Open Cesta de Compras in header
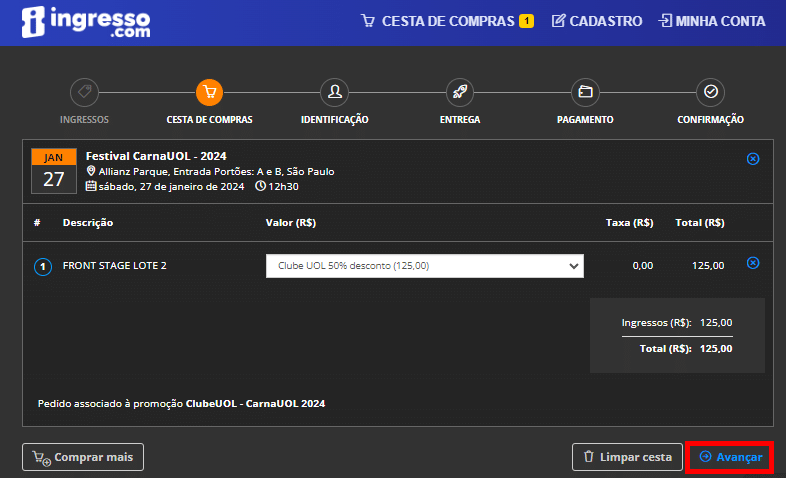786x478 pixels. [x=438, y=21]
